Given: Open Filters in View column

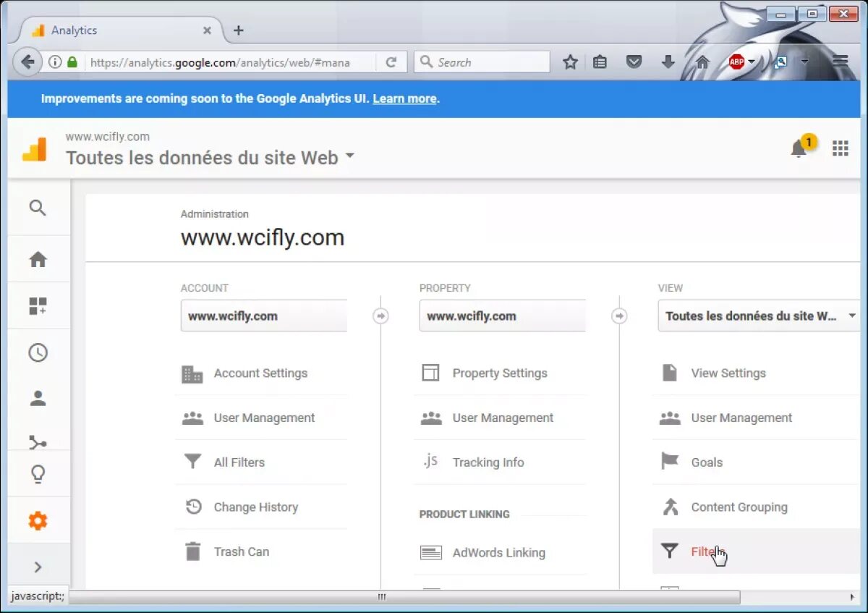Looking at the screenshot, I should click(756, 551).
